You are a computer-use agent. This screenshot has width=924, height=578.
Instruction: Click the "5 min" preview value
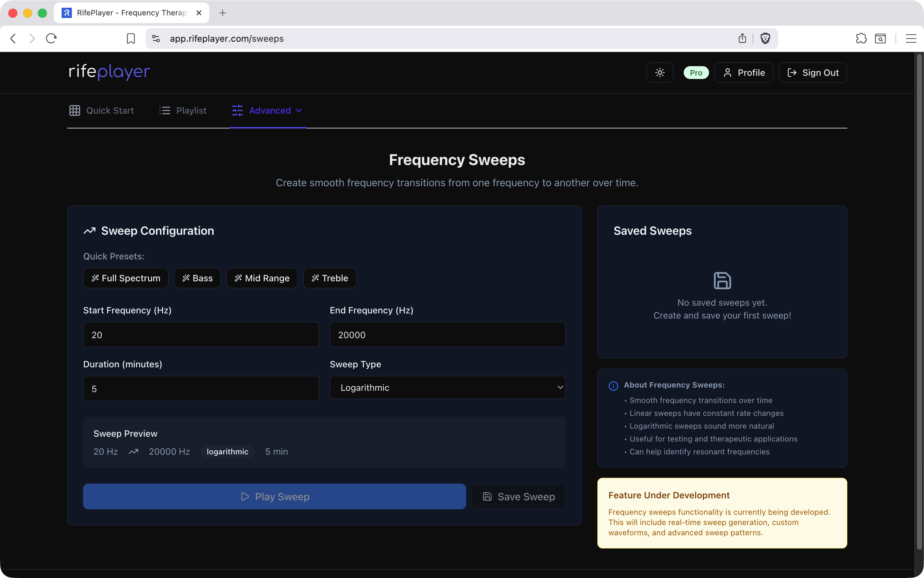(x=277, y=451)
